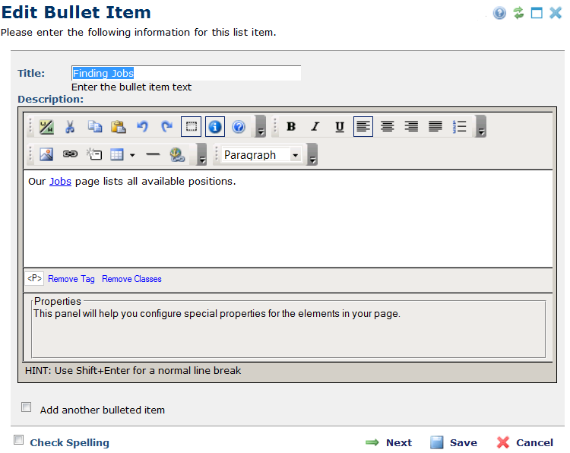Insert a hyperlink using the chain icon
Screen dimensions: 570x453
pos(70,154)
